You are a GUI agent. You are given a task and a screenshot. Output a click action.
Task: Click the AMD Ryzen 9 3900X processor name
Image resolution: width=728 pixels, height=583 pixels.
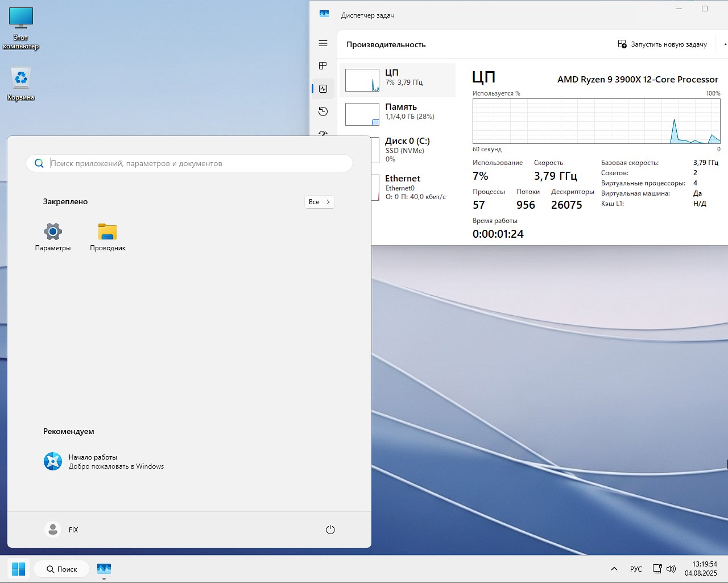(638, 80)
